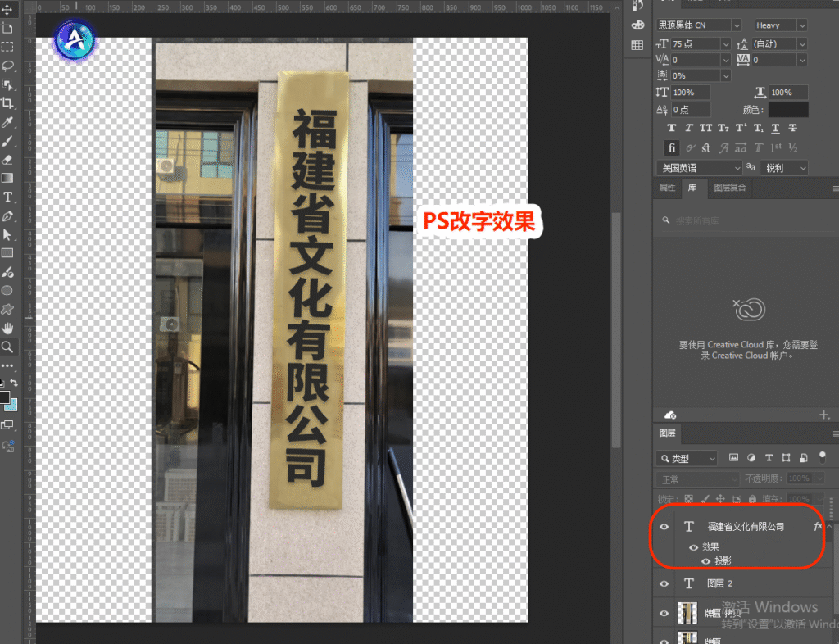The height and width of the screenshot is (644, 839).
Task: Toggle Underline text style
Action: (775, 129)
